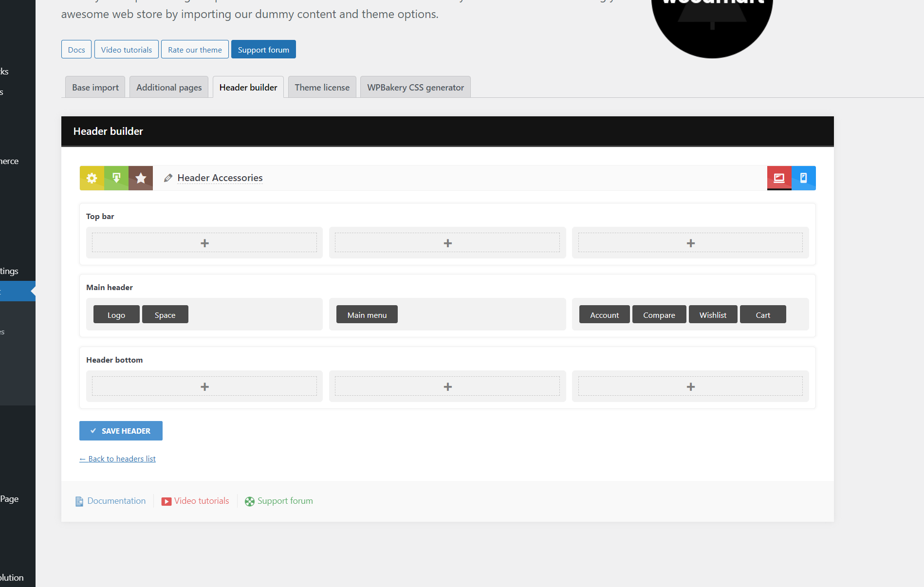Image resolution: width=924 pixels, height=587 pixels.
Task: Click the pencil edit name icon
Action: pos(168,178)
